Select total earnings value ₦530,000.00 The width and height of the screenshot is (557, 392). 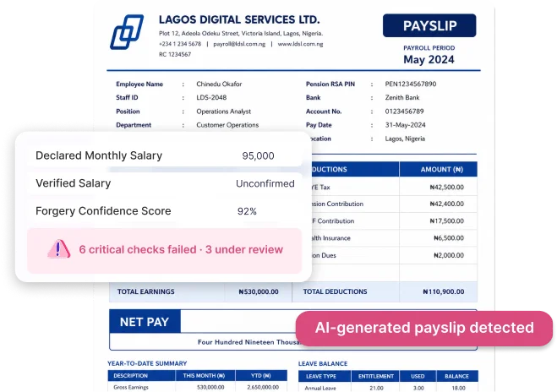259,291
